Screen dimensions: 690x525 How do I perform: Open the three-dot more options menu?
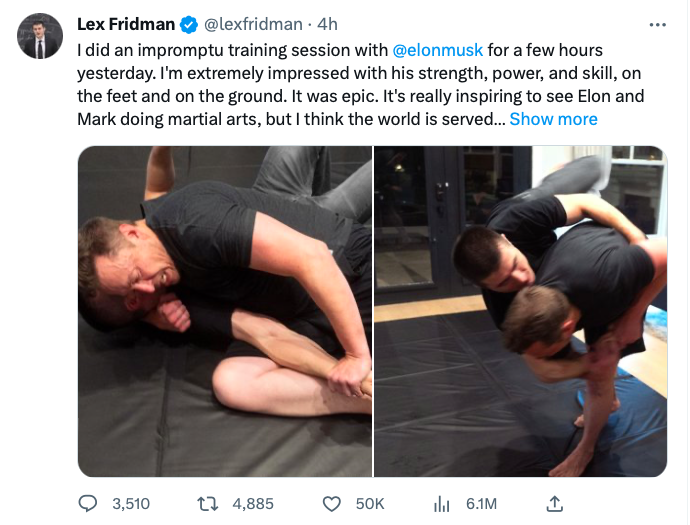pyautogui.click(x=657, y=24)
